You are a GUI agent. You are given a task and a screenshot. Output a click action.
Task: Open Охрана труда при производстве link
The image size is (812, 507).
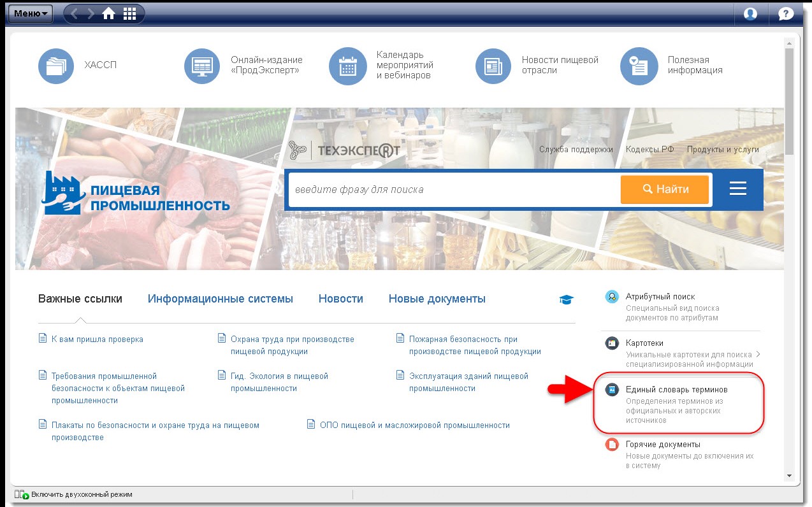click(293, 345)
